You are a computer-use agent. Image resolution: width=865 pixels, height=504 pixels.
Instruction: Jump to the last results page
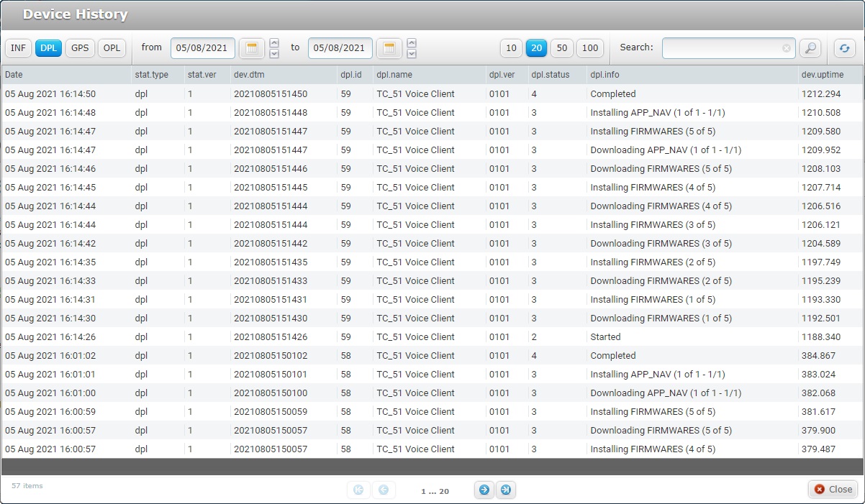506,490
